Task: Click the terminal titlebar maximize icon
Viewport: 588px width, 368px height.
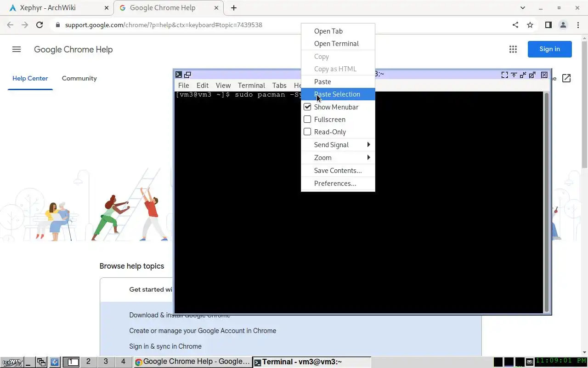Action: pos(532,75)
